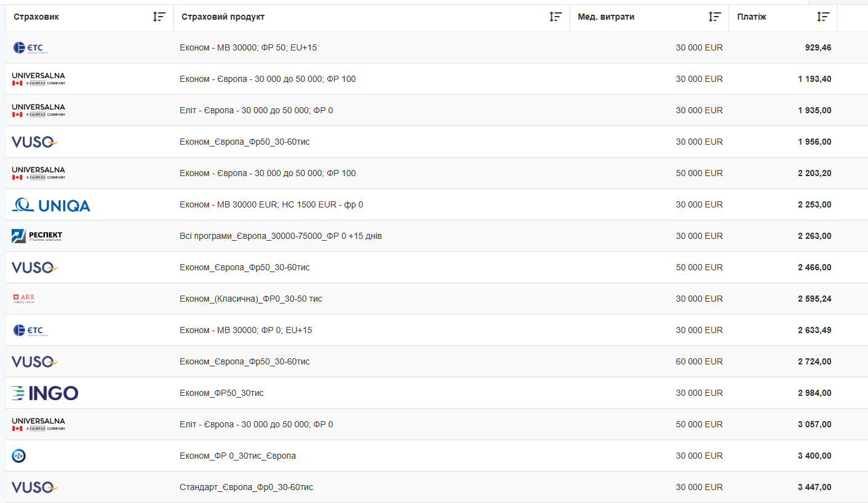Sort by Мед. витрати column sort icon
This screenshot has height=503, width=868.
pyautogui.click(x=715, y=17)
